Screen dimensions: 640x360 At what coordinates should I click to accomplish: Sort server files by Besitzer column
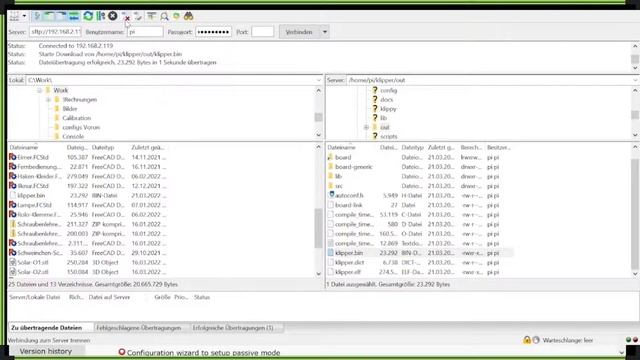coord(499,147)
